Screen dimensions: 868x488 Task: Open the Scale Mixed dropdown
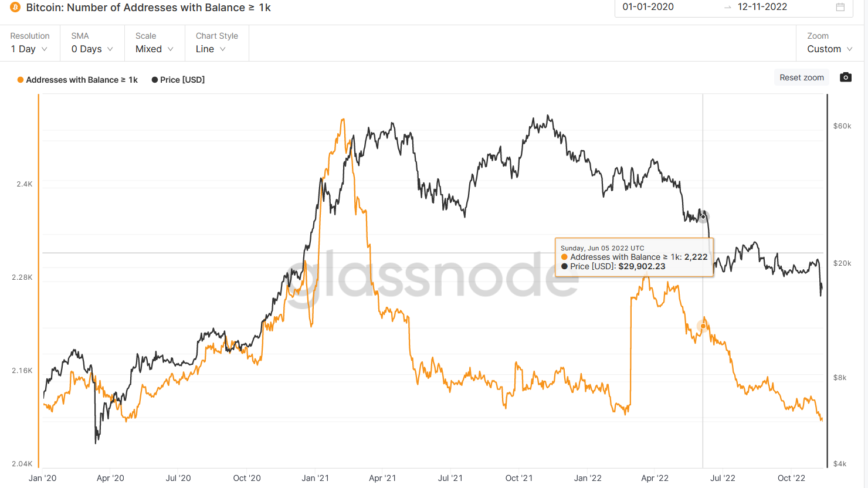[155, 43]
